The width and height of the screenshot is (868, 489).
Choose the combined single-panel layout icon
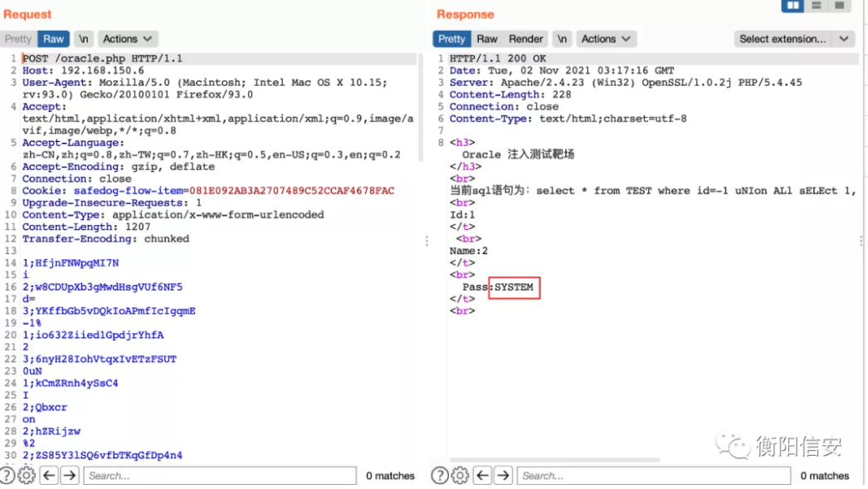point(839,6)
